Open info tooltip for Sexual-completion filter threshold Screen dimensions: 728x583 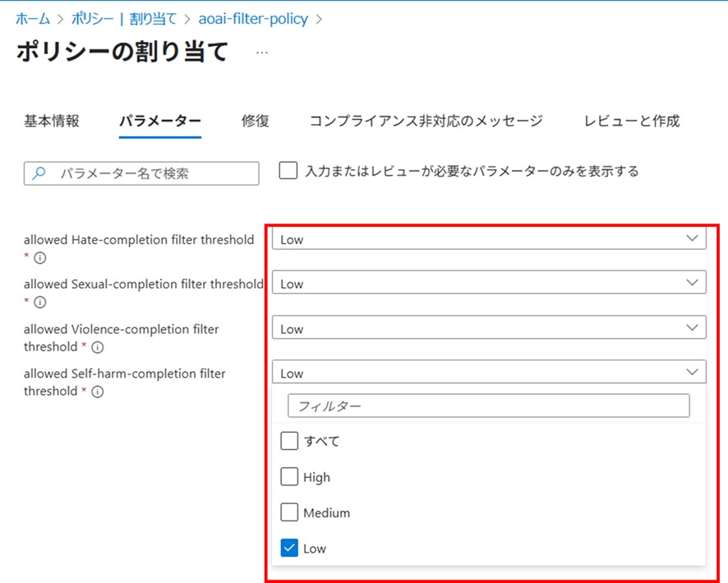(40, 302)
